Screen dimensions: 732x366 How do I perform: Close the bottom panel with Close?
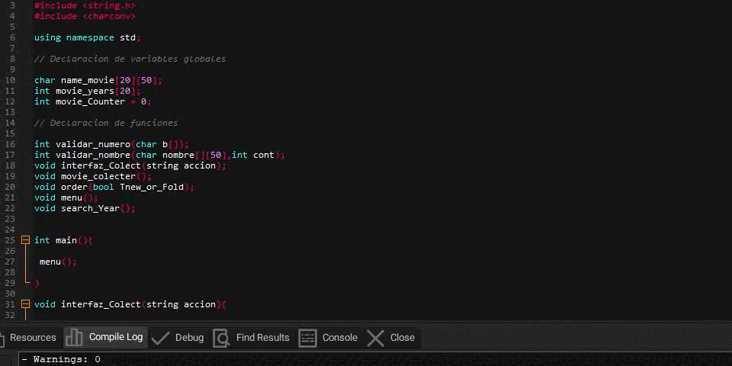point(391,338)
